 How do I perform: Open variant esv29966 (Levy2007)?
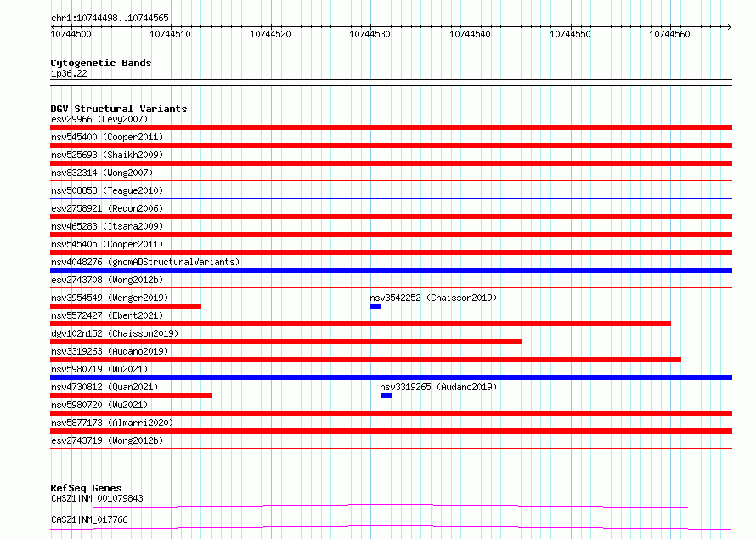[x=99, y=119]
